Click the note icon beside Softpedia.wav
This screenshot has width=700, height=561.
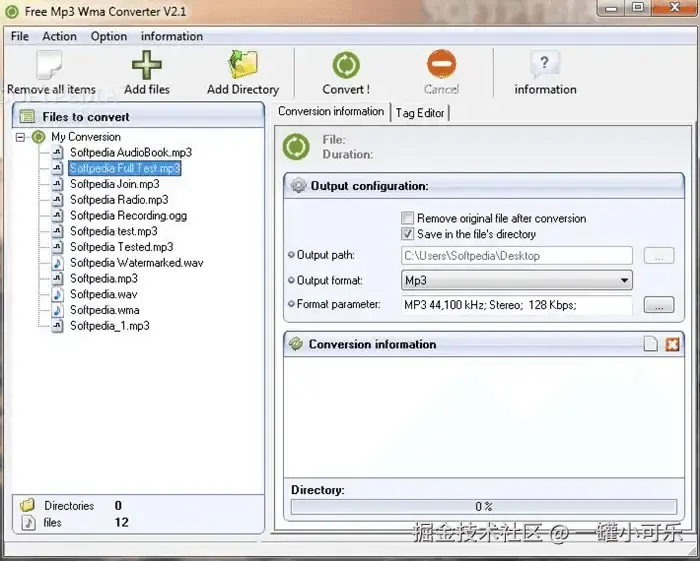57,294
